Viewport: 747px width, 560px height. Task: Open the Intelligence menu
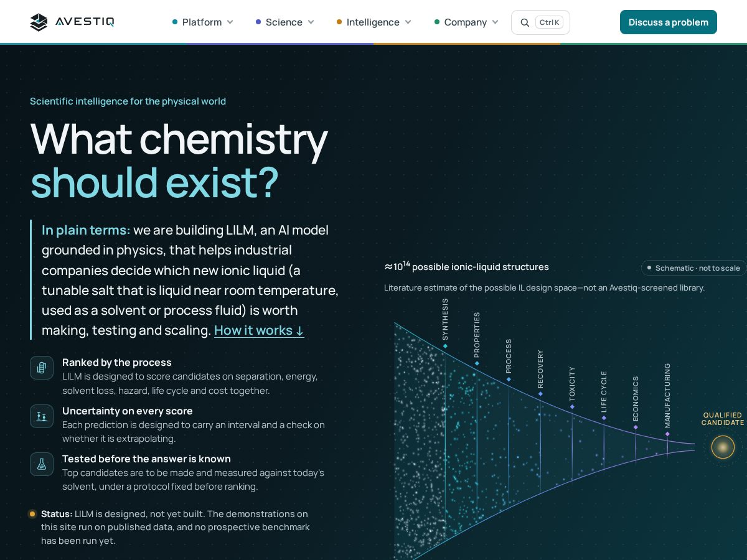coord(374,22)
